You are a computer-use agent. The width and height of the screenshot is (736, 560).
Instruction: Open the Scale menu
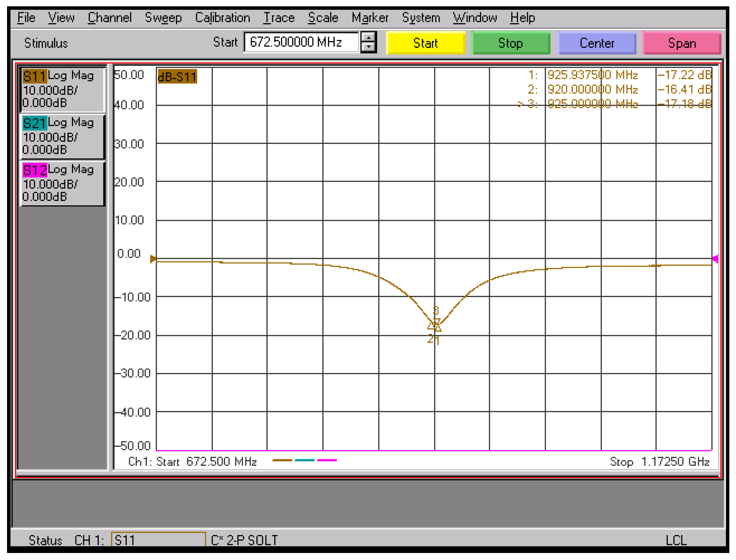pos(323,17)
